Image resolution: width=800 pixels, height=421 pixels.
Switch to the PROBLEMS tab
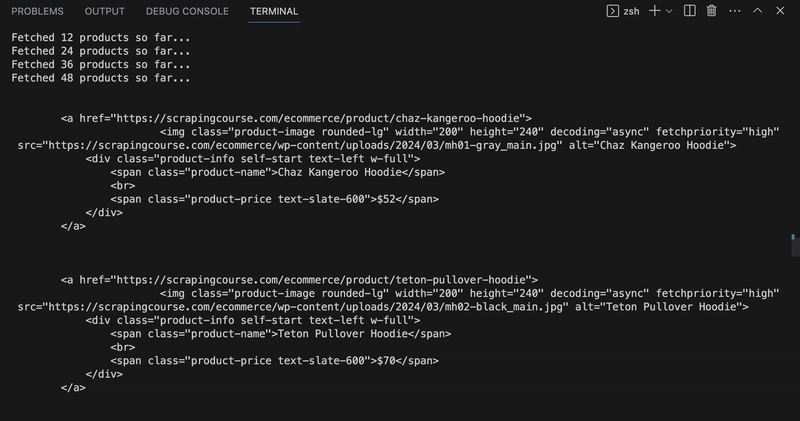37,12
